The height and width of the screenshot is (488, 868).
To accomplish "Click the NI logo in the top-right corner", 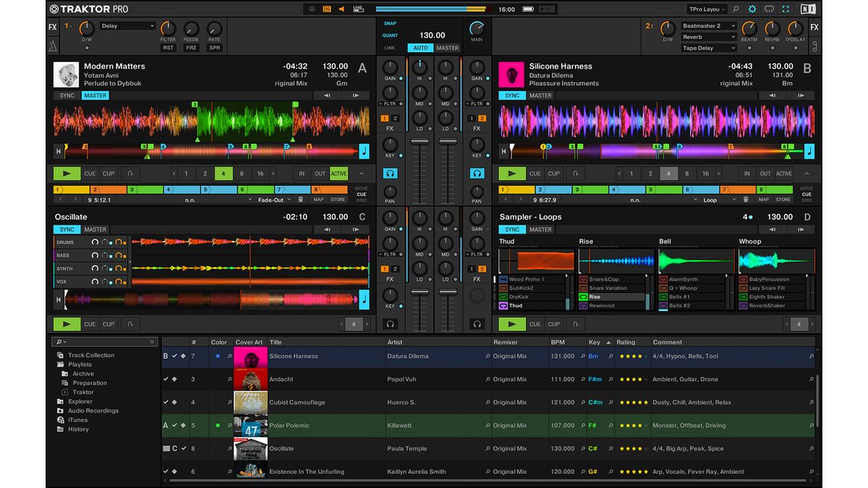I will (x=808, y=9).
